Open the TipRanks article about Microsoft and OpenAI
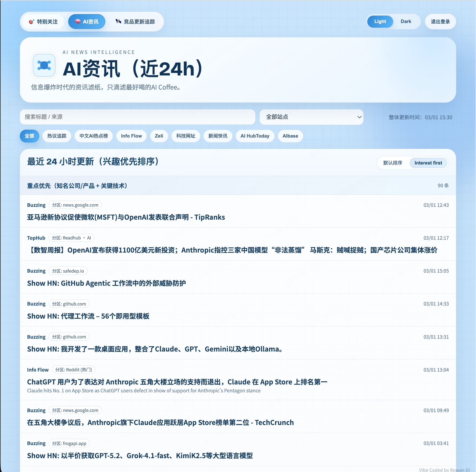476x472 pixels. pyautogui.click(x=126, y=217)
